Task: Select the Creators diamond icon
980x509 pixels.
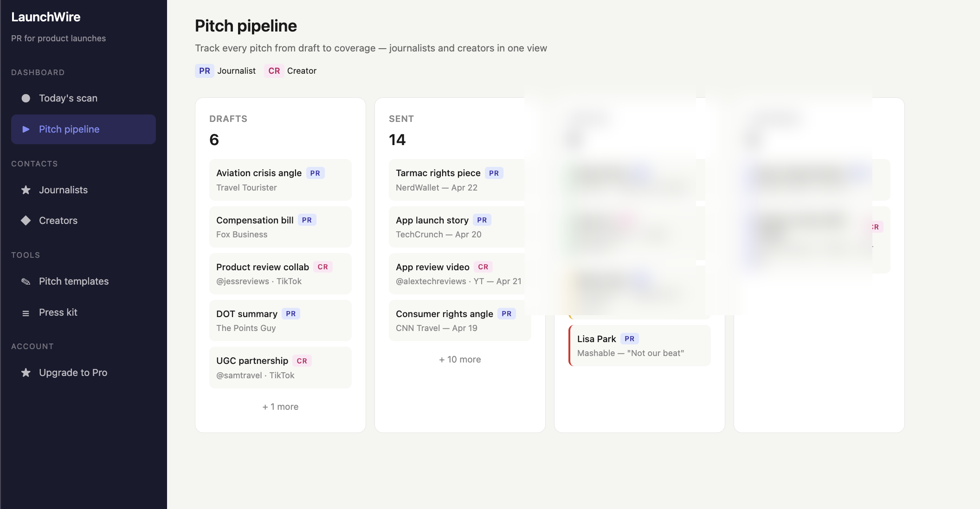Action: pos(26,220)
